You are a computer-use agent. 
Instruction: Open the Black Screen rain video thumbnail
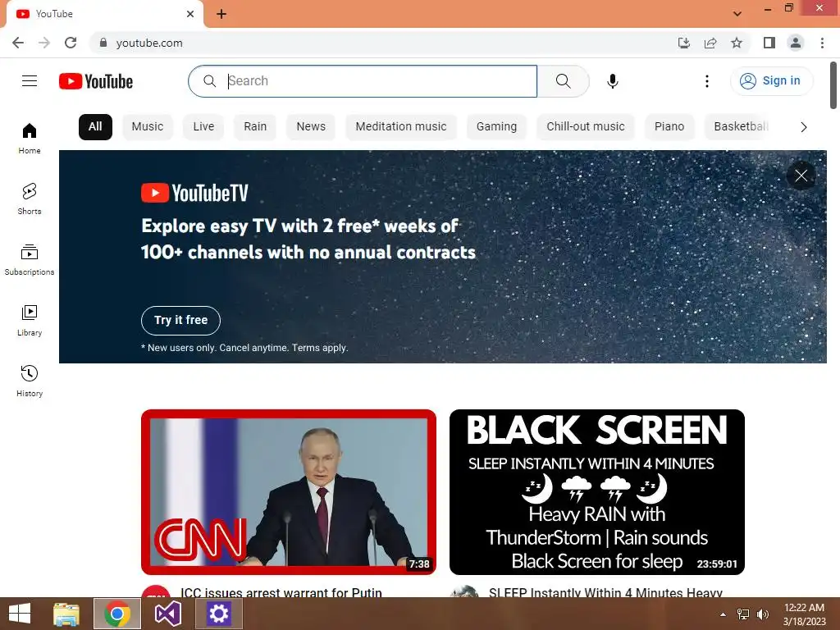tap(597, 492)
